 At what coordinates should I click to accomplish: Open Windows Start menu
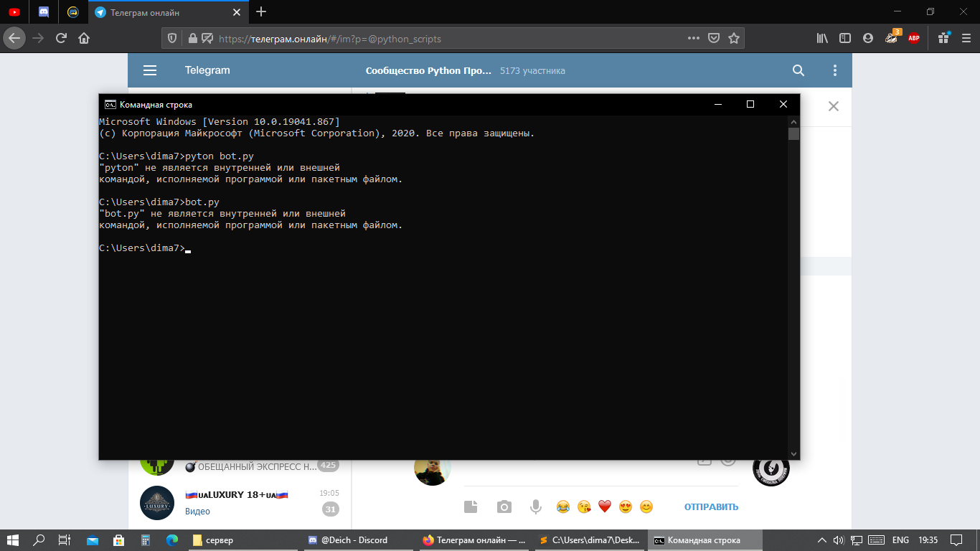tap(13, 540)
